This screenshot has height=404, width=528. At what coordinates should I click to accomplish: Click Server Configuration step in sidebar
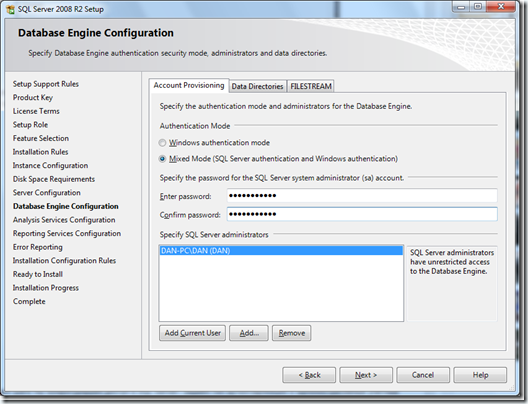(x=47, y=193)
